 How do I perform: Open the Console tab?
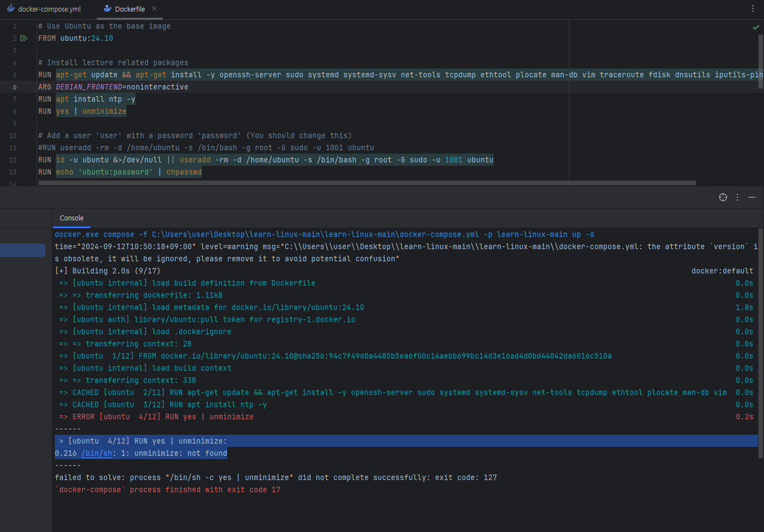point(72,218)
